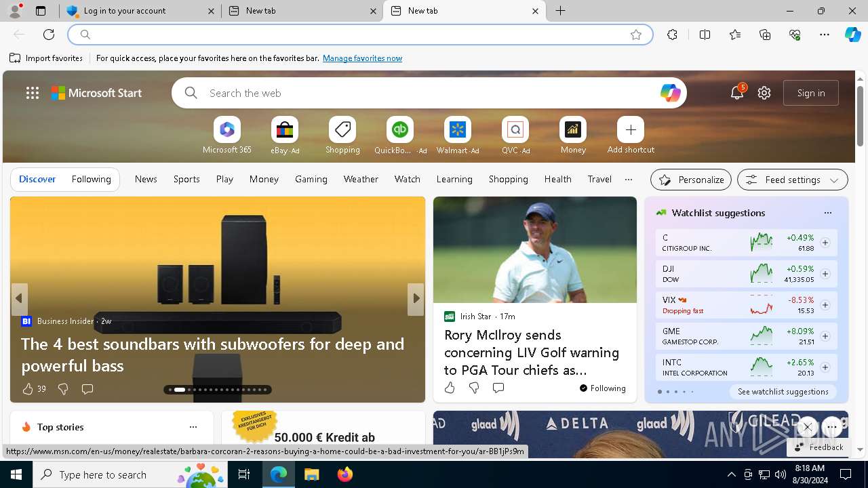Open Copilot sidebar in Edge toolbar
Image resolution: width=868 pixels, height=488 pixels.
(x=852, y=35)
